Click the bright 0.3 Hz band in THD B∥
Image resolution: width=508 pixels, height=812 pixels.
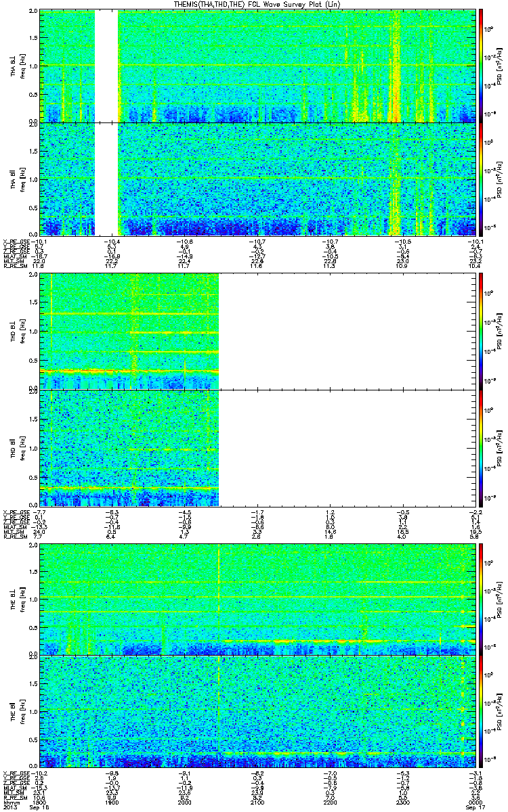(x=129, y=487)
